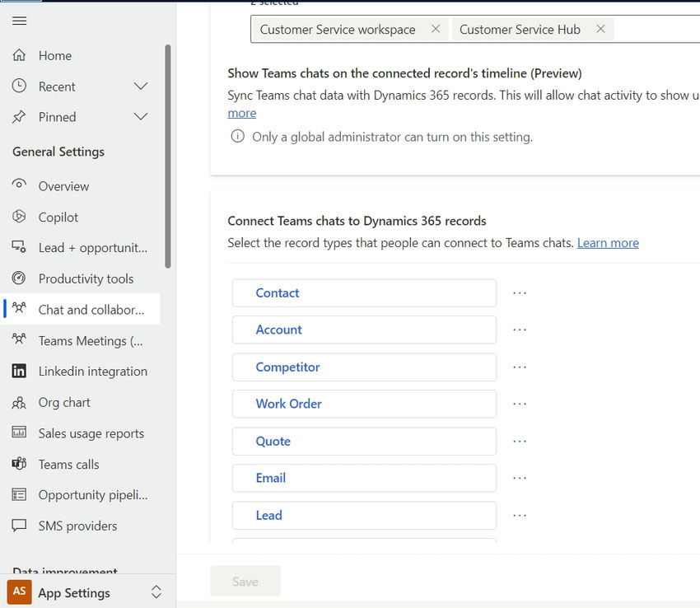Screen dimensions: 700x608
Task: Open Overview under General Settings
Action: pos(63,186)
